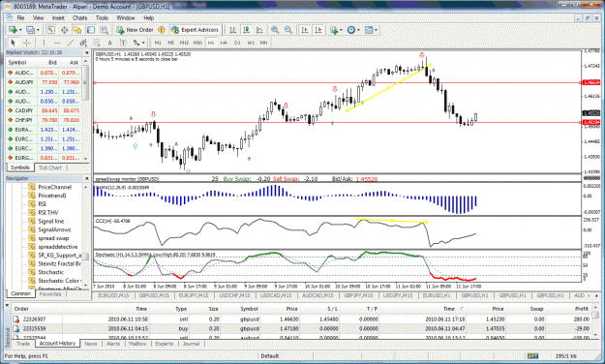Switch timeframe to D1
The image size is (605, 364).
pos(237,43)
